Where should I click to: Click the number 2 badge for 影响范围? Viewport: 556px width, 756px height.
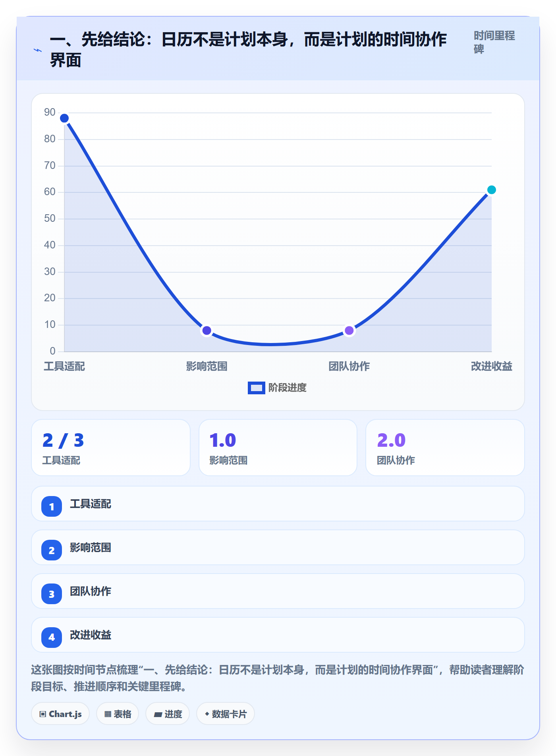(x=52, y=550)
